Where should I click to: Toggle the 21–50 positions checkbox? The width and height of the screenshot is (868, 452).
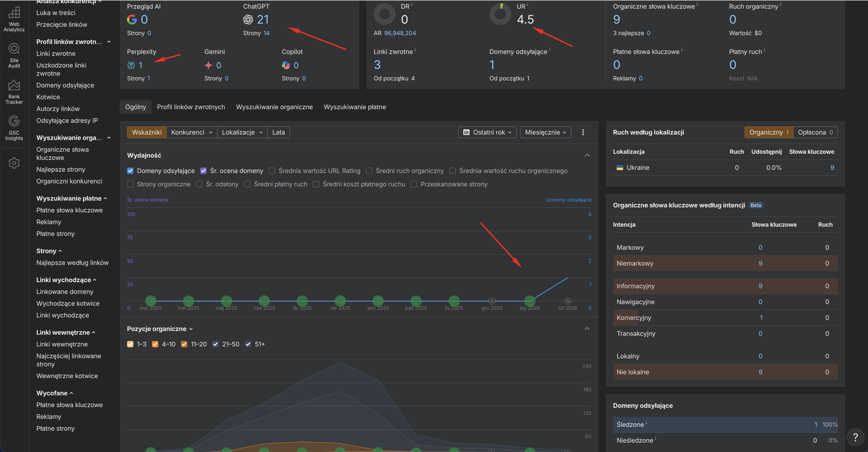click(x=215, y=344)
